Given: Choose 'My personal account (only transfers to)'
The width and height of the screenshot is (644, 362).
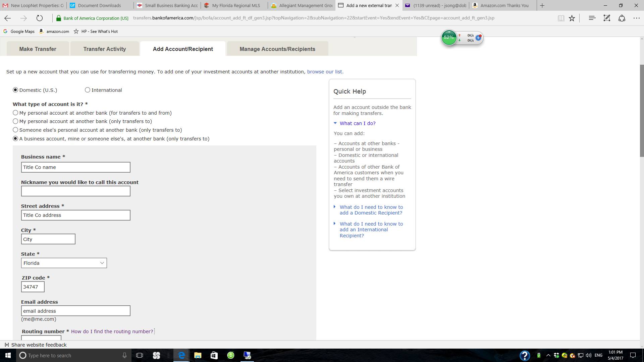Looking at the screenshot, I should pyautogui.click(x=15, y=121).
